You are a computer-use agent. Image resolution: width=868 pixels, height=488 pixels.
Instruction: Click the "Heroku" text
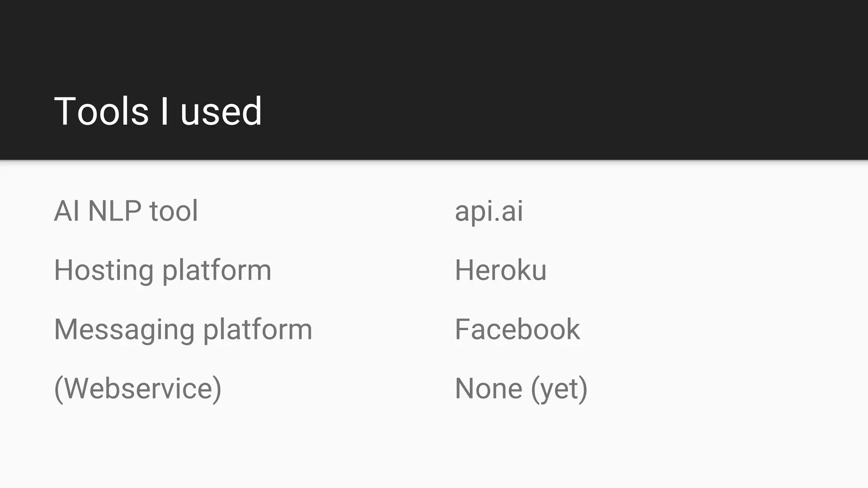500,270
